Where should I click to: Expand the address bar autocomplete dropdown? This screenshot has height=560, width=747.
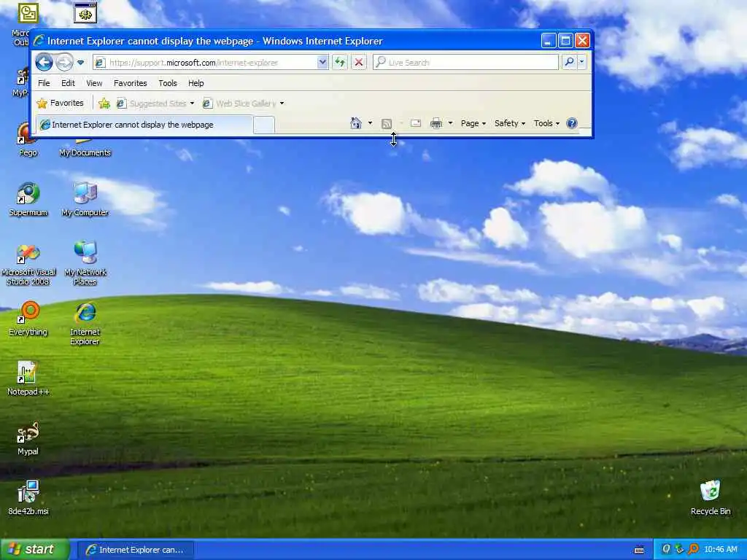coord(322,63)
